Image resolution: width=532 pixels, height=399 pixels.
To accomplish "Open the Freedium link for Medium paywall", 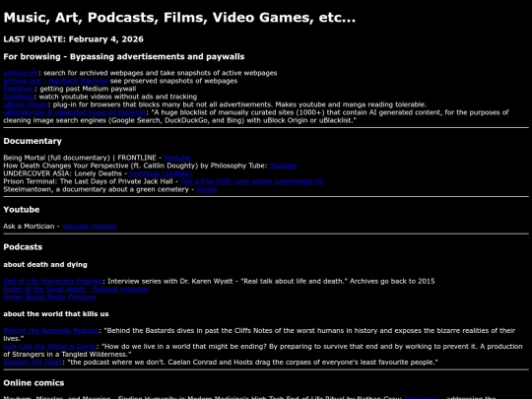I will tap(19, 89).
